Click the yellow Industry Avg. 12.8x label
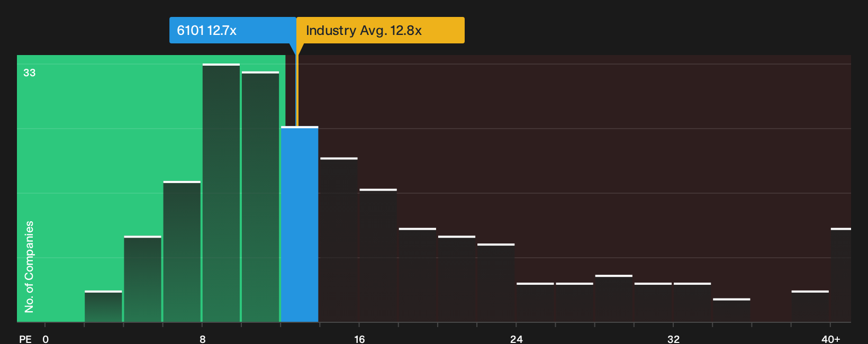The height and width of the screenshot is (344, 868). point(380,30)
